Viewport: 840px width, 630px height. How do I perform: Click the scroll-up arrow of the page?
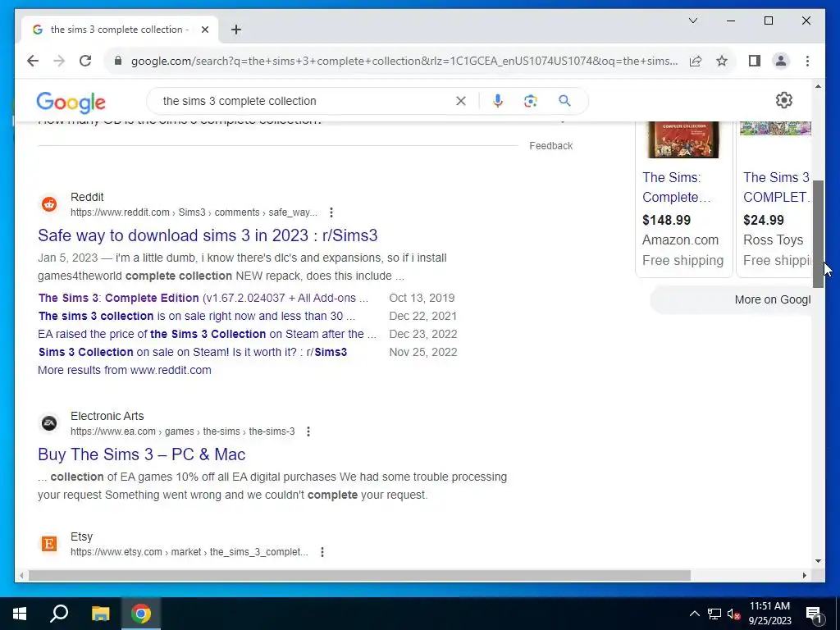click(818, 86)
